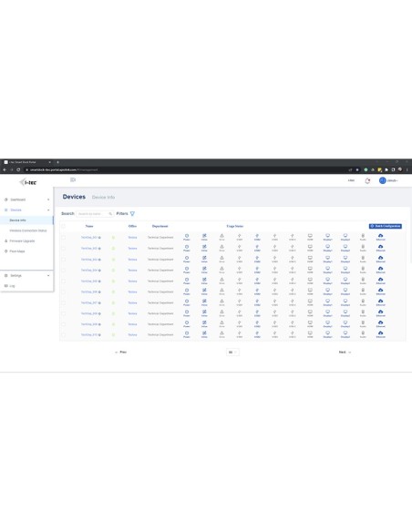Click the Ethernet icon in the TechDep_010 row

pos(380,332)
